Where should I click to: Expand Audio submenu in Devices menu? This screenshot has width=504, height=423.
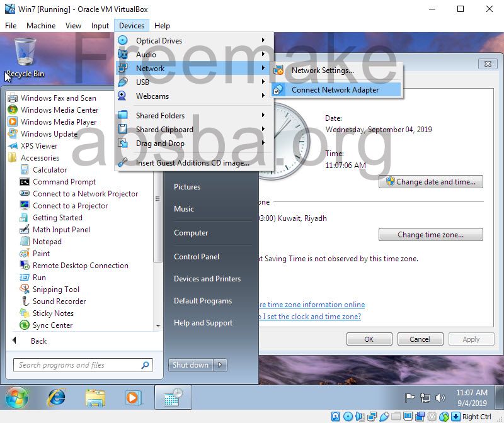pos(195,54)
